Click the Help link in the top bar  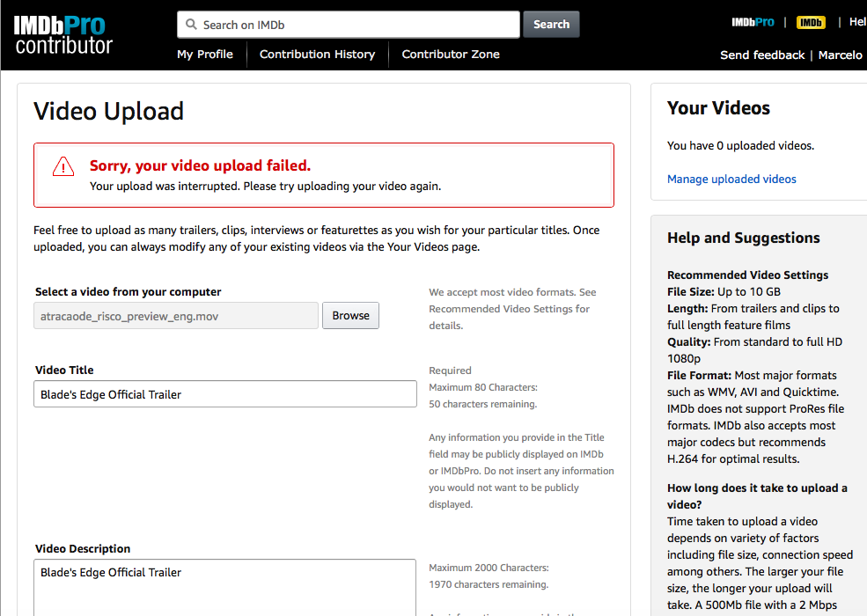[x=856, y=23]
